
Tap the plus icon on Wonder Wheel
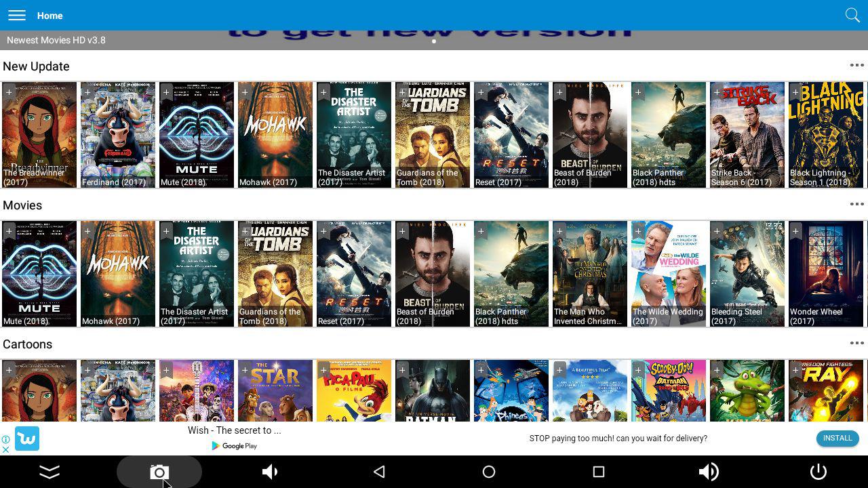(x=795, y=231)
